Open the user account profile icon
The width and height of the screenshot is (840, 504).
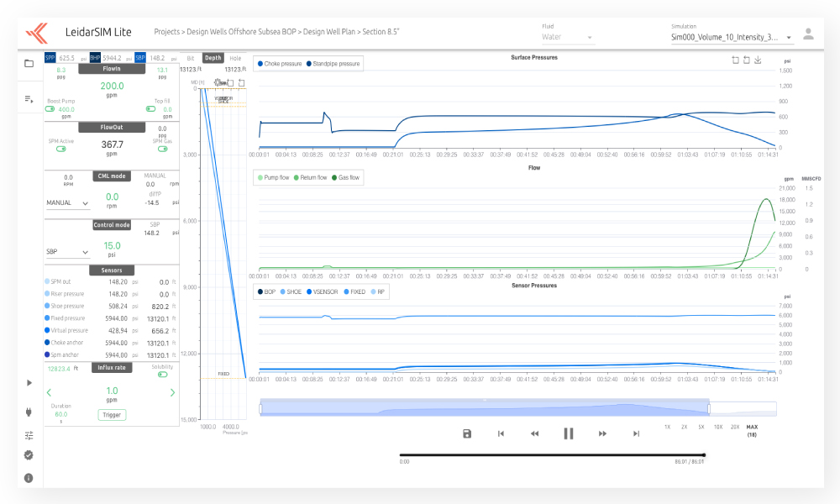808,34
